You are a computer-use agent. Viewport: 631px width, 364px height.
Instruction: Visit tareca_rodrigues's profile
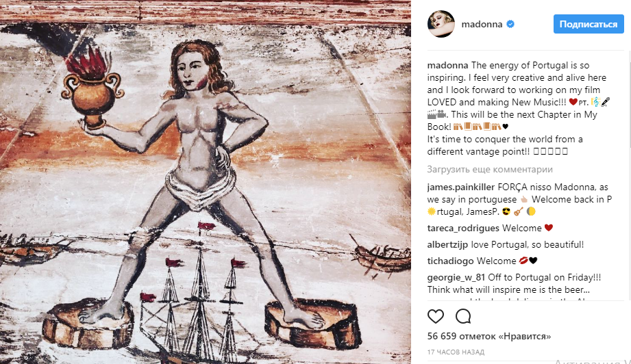(463, 229)
